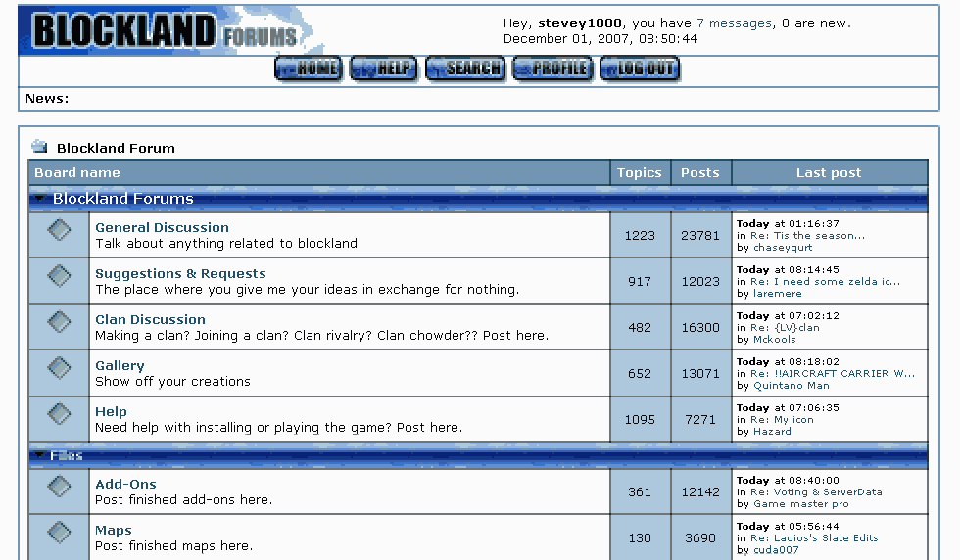Go to Home in navigation bar
Viewport: 960px width, 560px height.
click(x=309, y=69)
